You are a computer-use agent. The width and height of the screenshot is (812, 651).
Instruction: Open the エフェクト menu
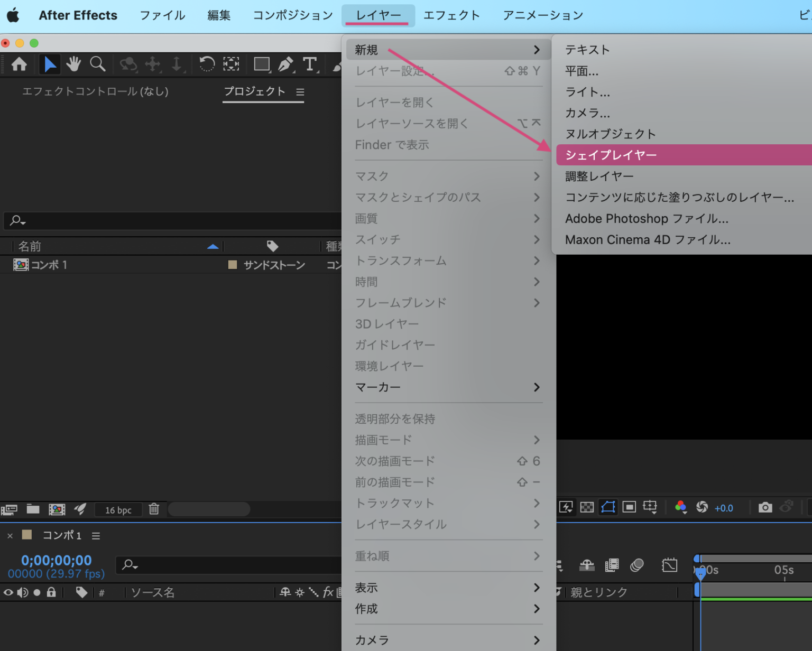(x=452, y=15)
